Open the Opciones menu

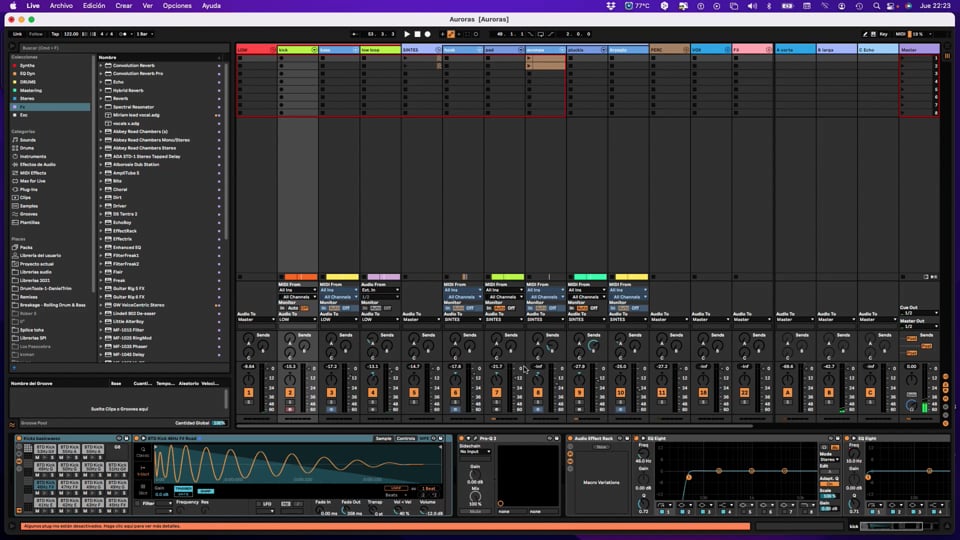[x=177, y=6]
